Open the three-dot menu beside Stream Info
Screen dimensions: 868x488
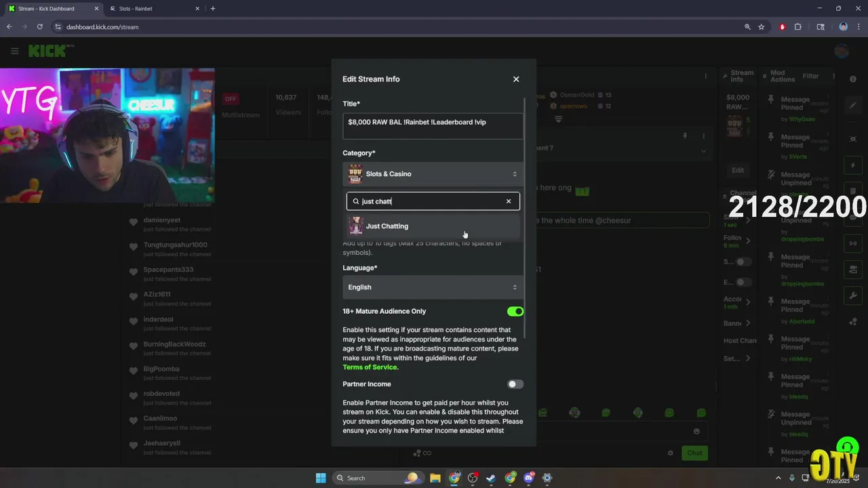click(706, 76)
